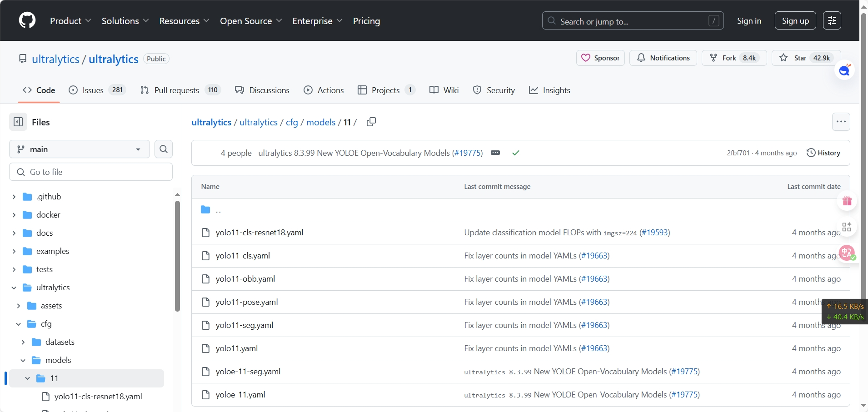Open yolo11-cls-resnet18.yaml in the file list

coord(259,233)
